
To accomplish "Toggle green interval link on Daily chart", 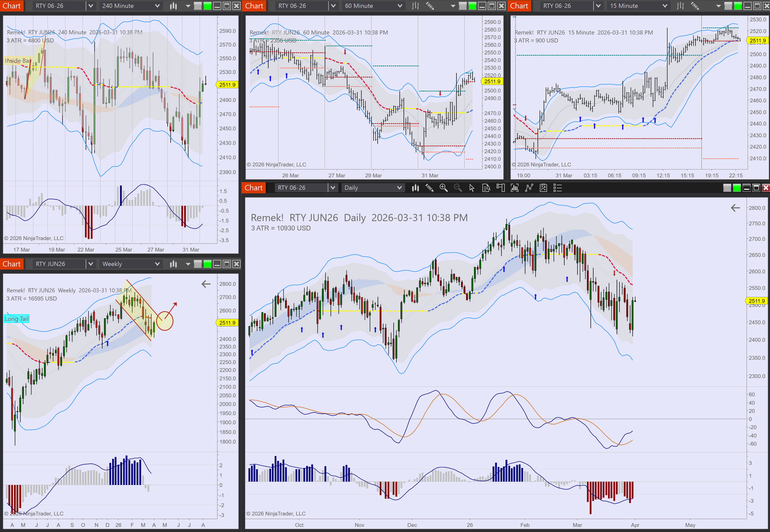I will tap(737, 188).
